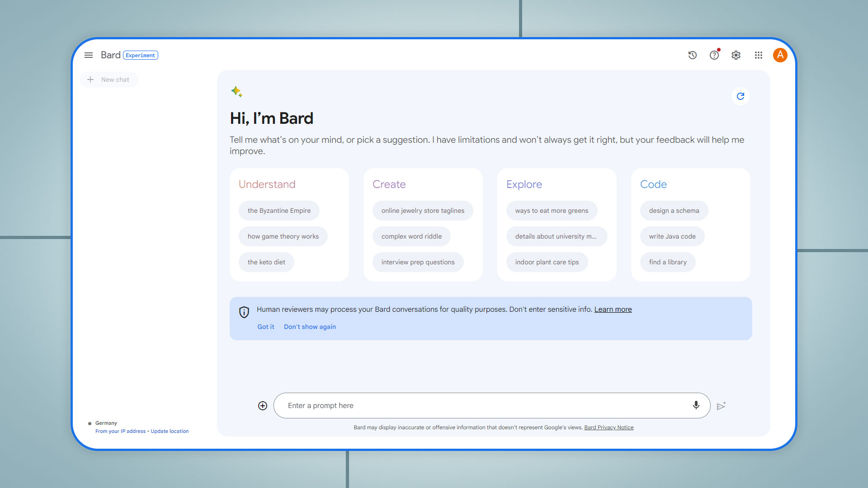Viewport: 868px width, 488px height.
Task: Choose 'interview prep questions' chip
Action: pyautogui.click(x=418, y=262)
